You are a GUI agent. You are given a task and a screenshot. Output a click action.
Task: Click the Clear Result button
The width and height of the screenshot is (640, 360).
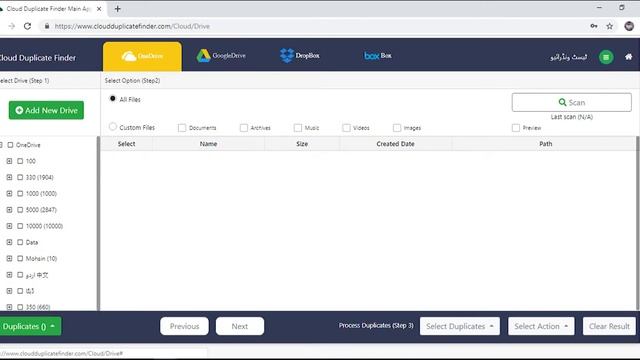[x=609, y=326]
